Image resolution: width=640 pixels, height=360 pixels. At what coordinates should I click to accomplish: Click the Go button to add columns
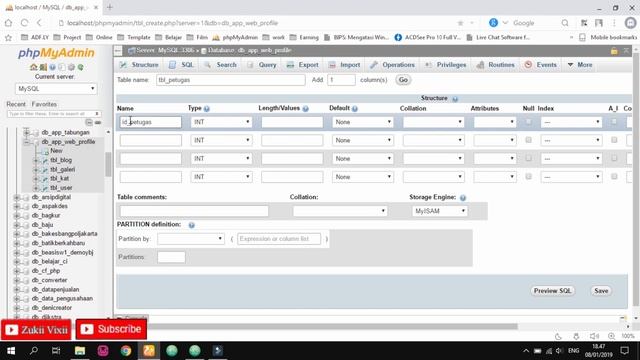point(403,80)
